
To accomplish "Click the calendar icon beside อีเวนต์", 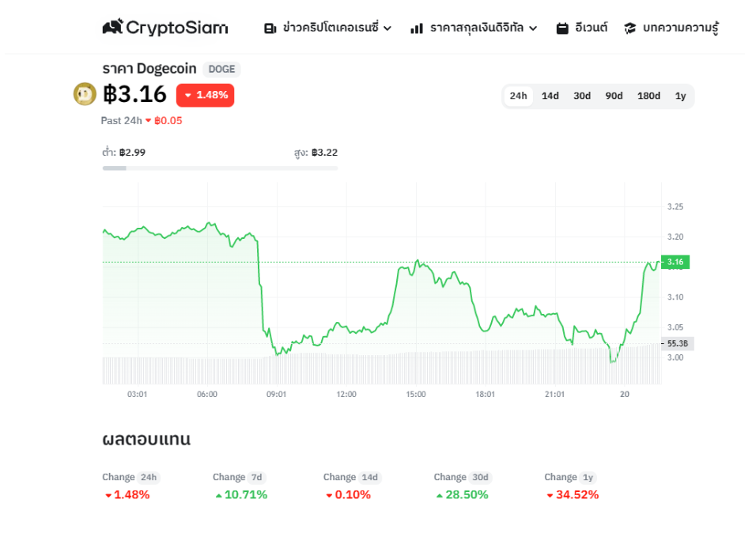I will click(x=562, y=28).
